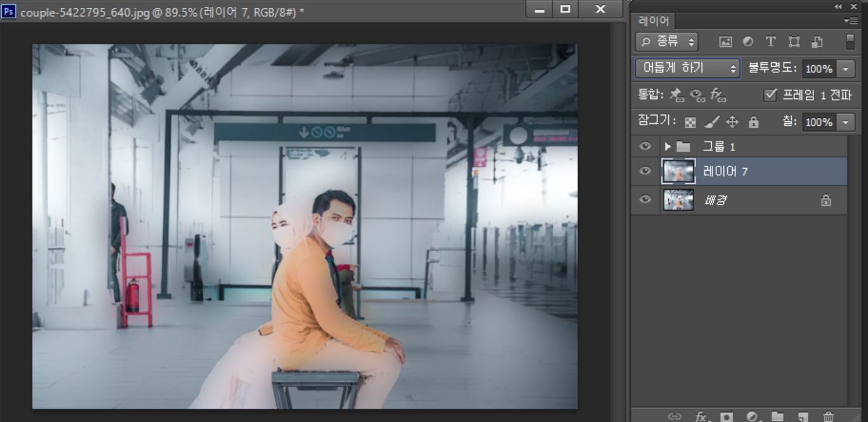Uncheck the 프레임 1 전파 checkbox

[770, 95]
